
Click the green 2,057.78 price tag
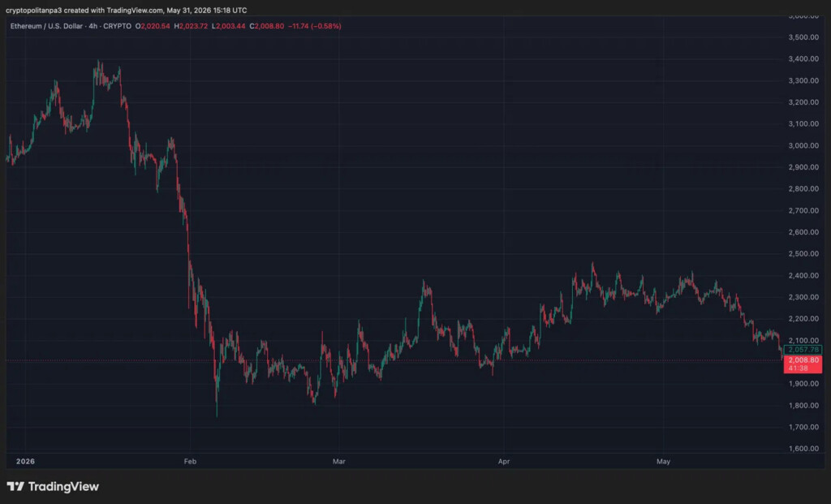pyautogui.click(x=803, y=350)
